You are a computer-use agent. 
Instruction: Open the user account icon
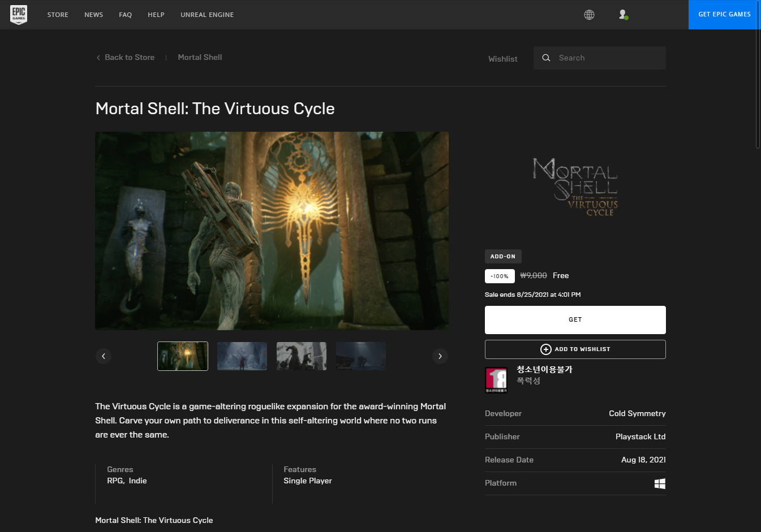tap(623, 15)
